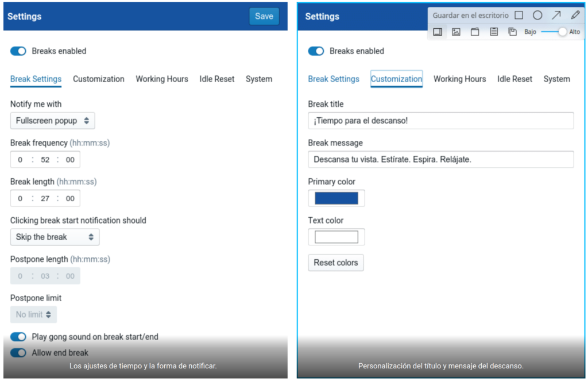Click the Break title text field
The width and height of the screenshot is (588, 381).
440,121
